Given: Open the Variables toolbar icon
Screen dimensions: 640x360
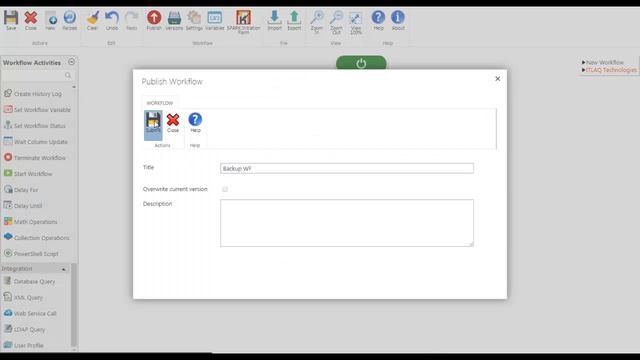Looking at the screenshot, I should click(x=214, y=20).
